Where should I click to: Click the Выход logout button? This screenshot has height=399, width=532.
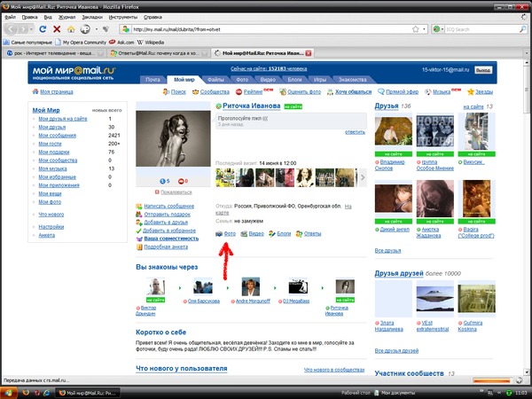pyautogui.click(x=483, y=70)
